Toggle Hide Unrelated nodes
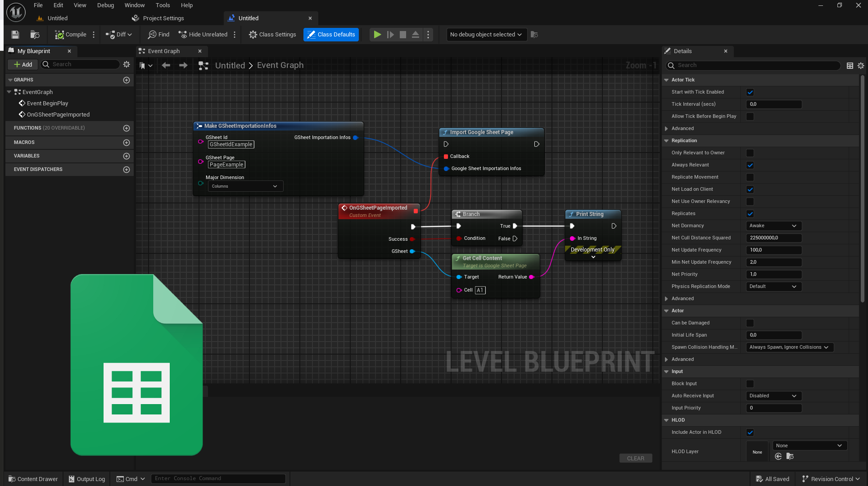The image size is (868, 486). pyautogui.click(x=203, y=35)
